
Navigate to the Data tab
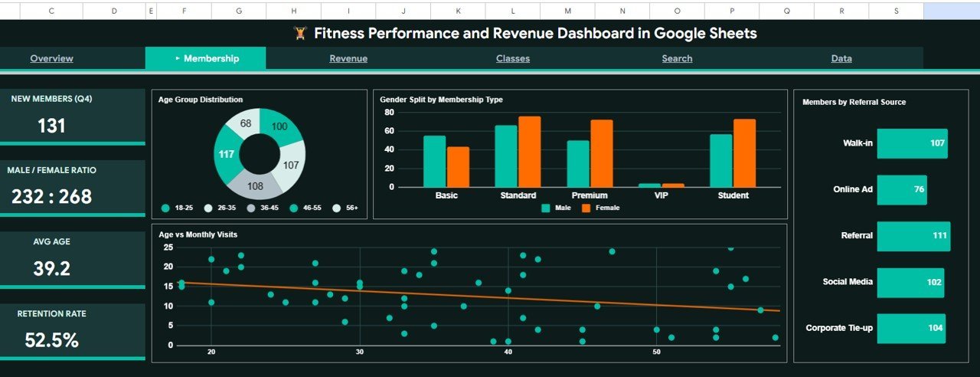tap(841, 58)
